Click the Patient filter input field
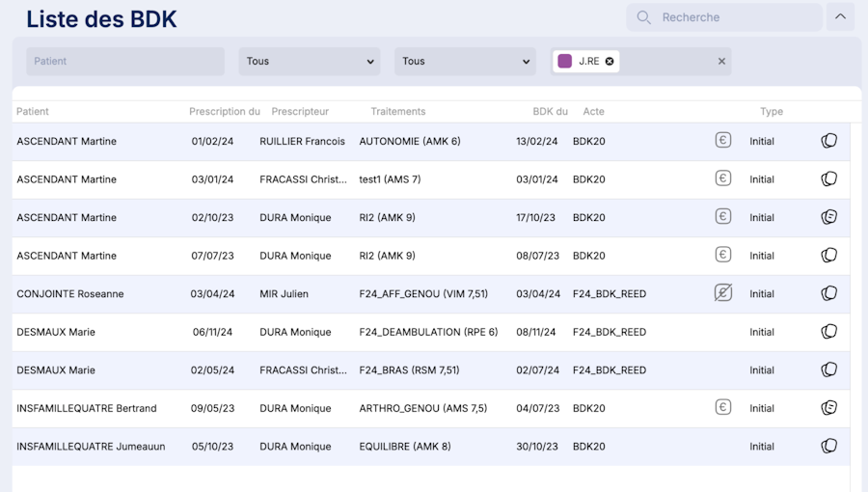Screen dimensions: 868x492 tap(125, 62)
